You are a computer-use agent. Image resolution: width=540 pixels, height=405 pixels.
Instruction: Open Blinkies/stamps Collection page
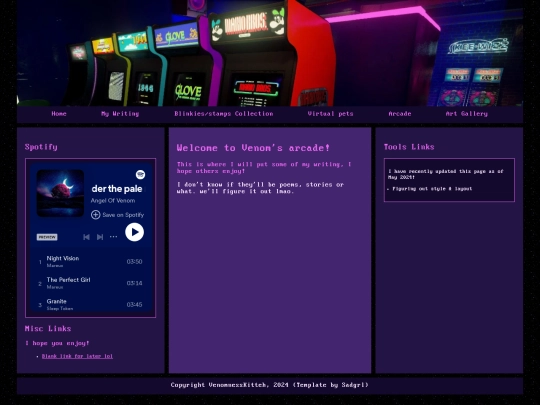[224, 114]
